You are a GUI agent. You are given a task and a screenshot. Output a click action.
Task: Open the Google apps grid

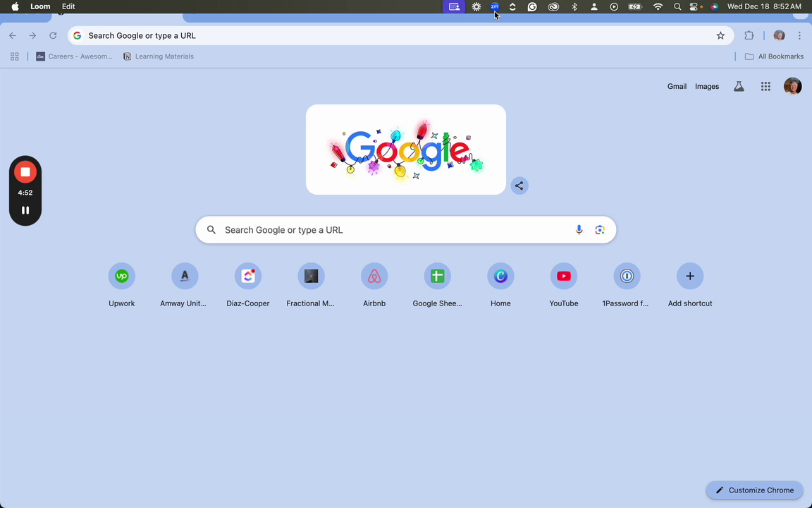pos(765,87)
